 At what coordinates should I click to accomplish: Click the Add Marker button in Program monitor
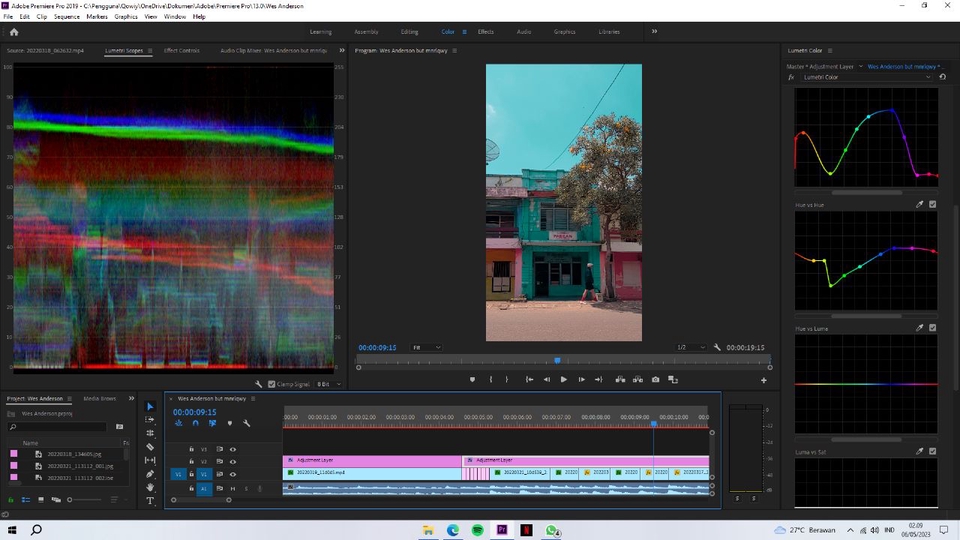[x=472, y=380]
